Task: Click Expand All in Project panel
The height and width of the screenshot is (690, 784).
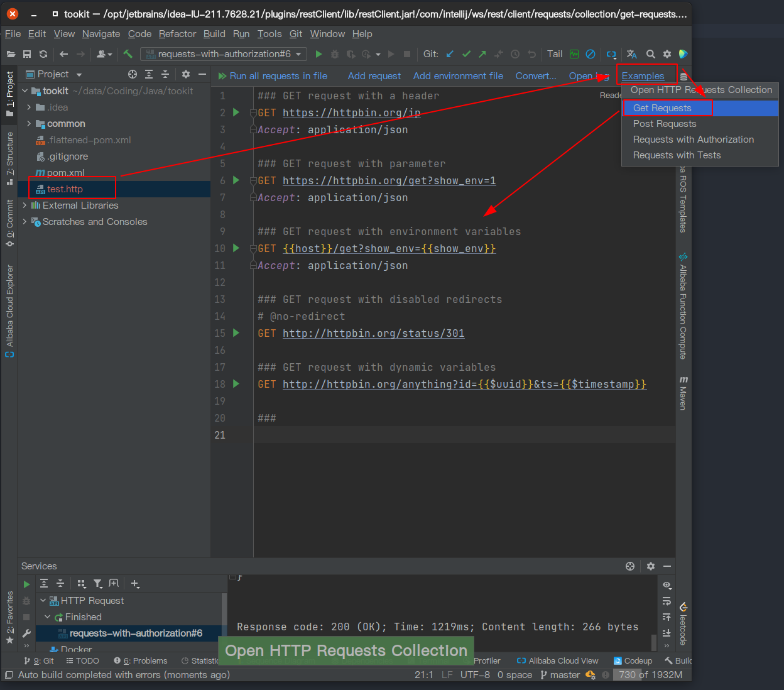Action: coord(149,74)
